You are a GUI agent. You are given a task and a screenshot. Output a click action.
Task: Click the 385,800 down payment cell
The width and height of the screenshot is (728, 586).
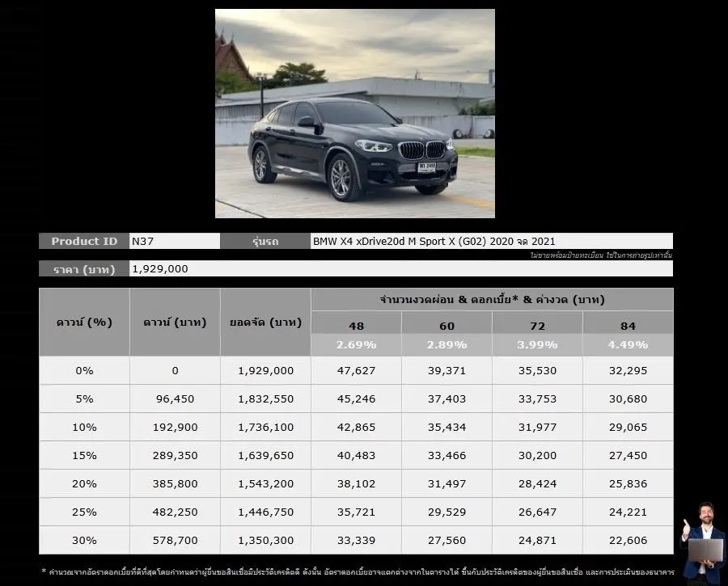coord(175,483)
